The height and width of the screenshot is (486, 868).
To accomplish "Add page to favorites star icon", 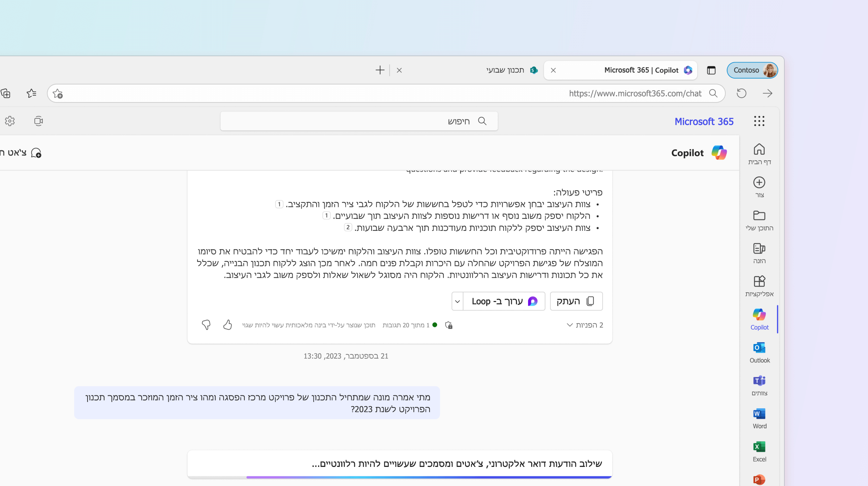I will (x=58, y=93).
